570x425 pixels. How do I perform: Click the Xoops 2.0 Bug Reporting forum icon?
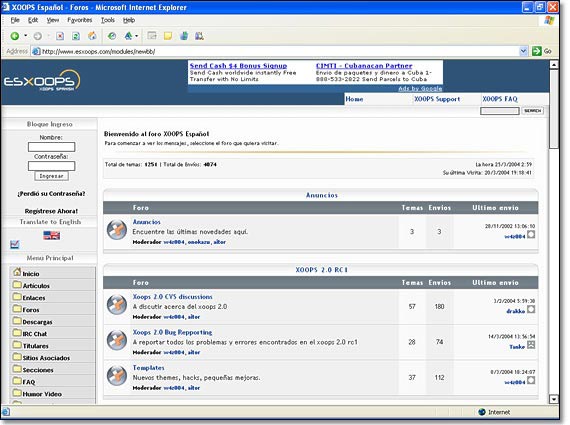click(117, 340)
